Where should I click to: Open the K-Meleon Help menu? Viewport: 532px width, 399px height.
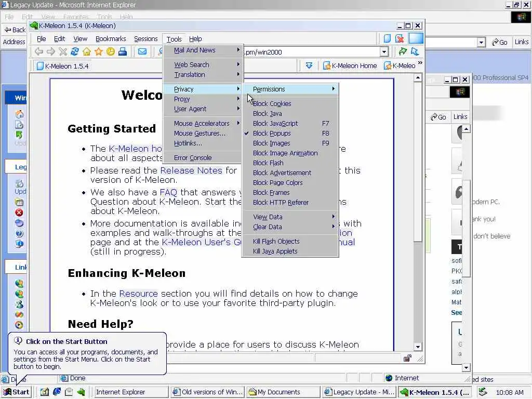(x=195, y=38)
